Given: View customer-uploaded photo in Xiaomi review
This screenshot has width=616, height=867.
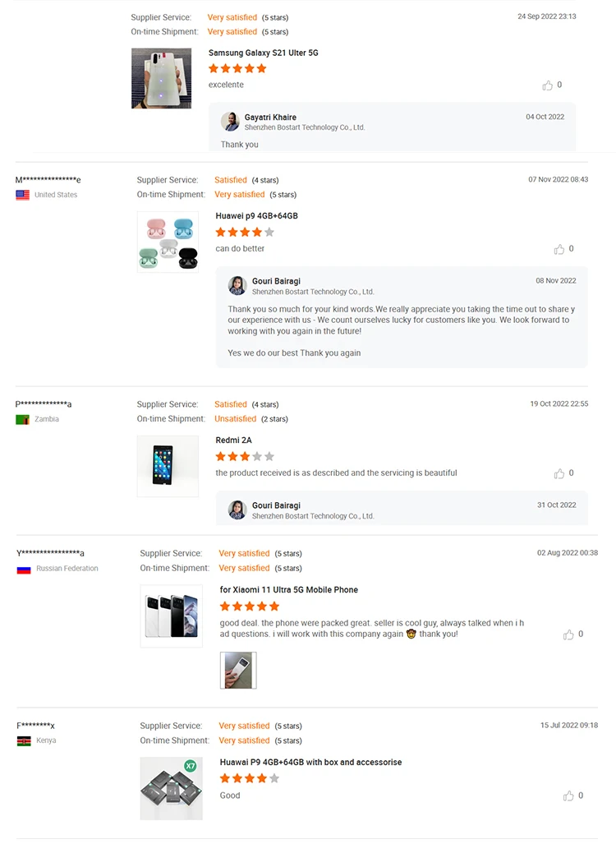Looking at the screenshot, I should [x=238, y=670].
